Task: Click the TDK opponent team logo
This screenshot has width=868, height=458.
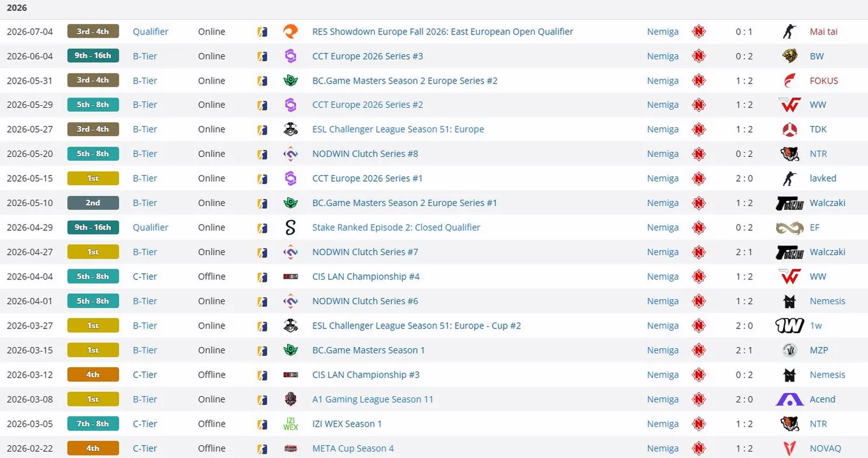Action: pos(789,129)
